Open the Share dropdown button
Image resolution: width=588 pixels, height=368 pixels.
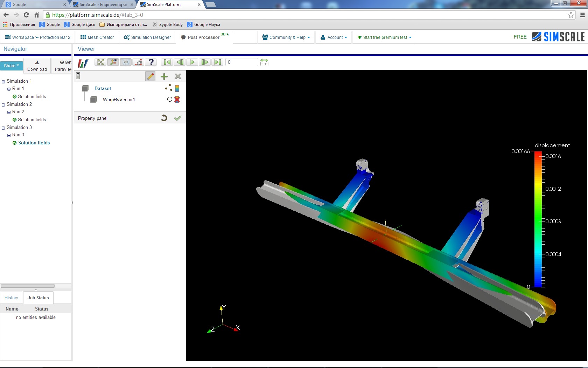12,66
